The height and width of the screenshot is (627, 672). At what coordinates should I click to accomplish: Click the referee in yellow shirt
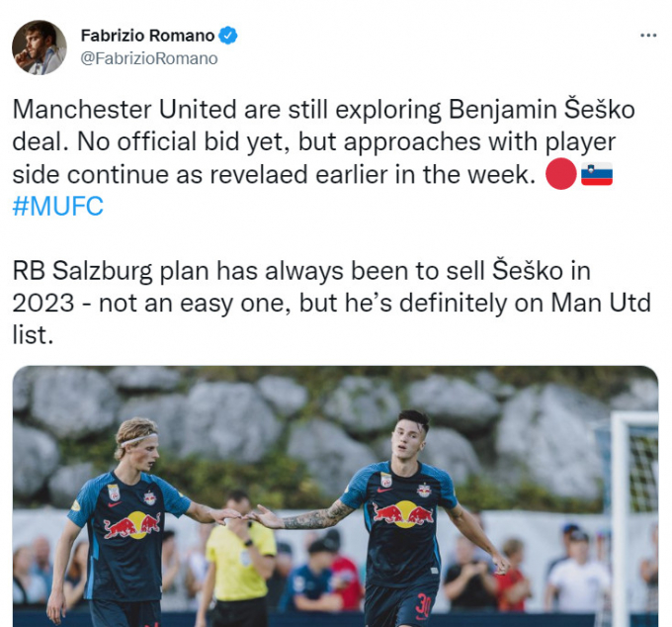238,560
